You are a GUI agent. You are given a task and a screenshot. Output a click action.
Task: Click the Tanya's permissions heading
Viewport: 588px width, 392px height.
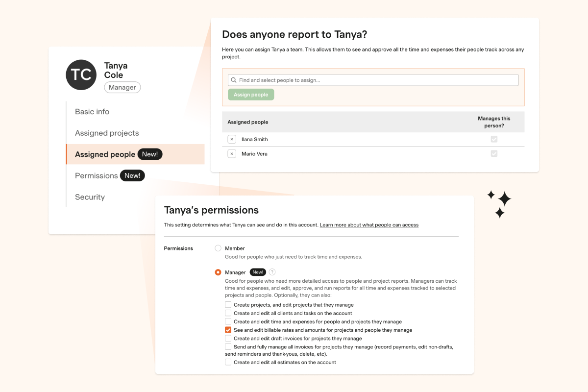211,210
